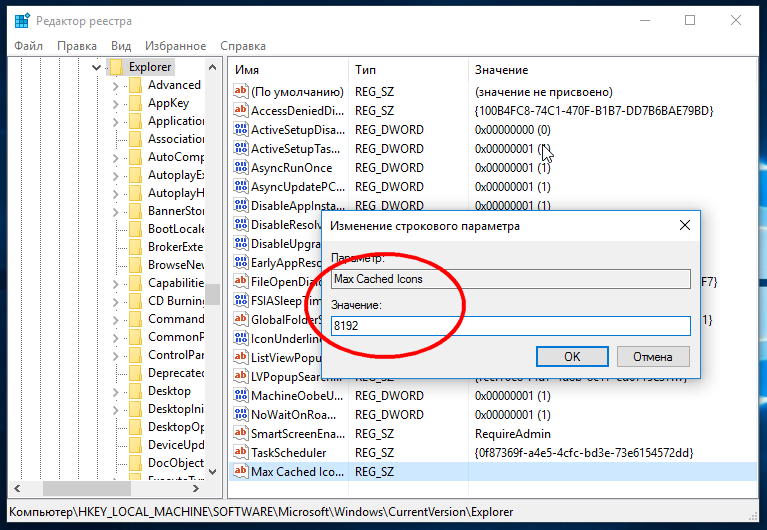Image resolution: width=767 pixels, height=530 pixels.
Task: Open the Избранное menu
Action: pos(176,46)
